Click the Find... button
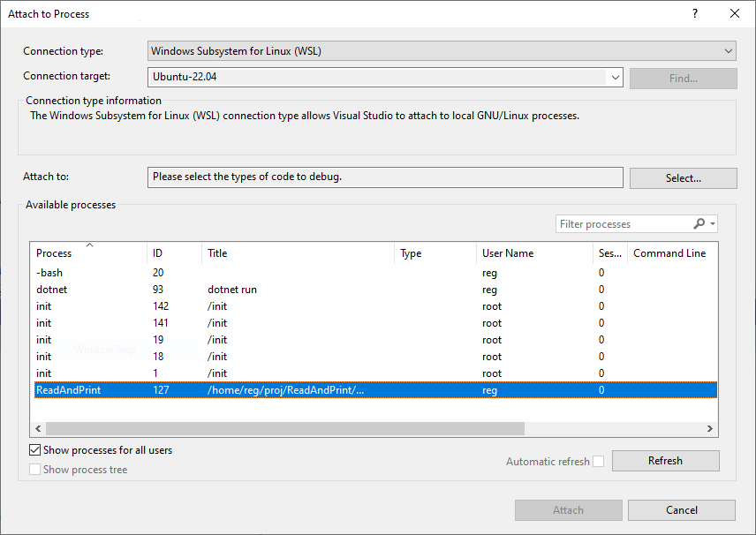The width and height of the screenshot is (756, 535). coord(683,79)
